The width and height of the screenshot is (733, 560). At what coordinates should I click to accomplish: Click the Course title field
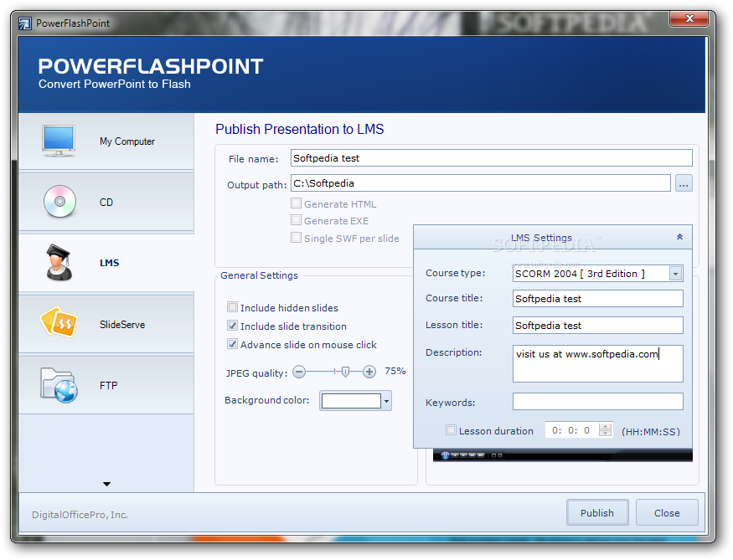(598, 299)
